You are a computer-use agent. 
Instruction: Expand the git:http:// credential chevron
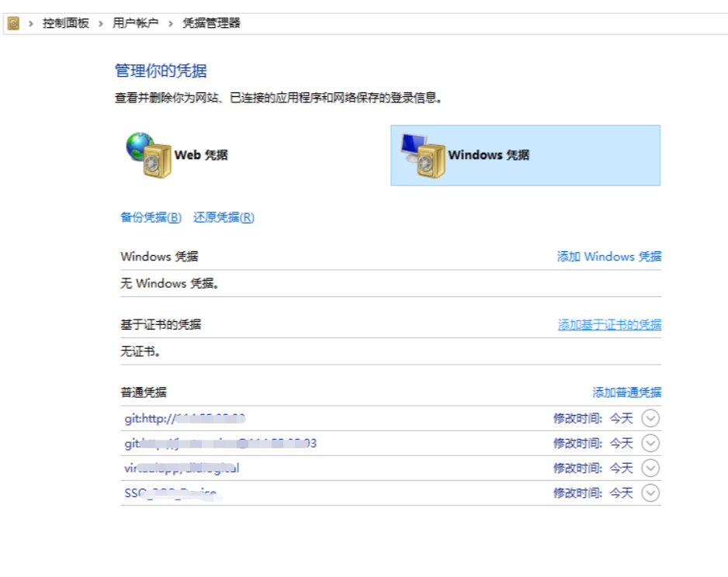(x=650, y=418)
